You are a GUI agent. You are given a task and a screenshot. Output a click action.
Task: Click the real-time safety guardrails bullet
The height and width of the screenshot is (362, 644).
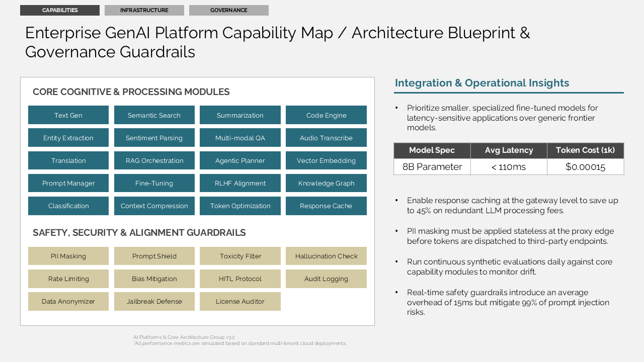click(x=508, y=302)
